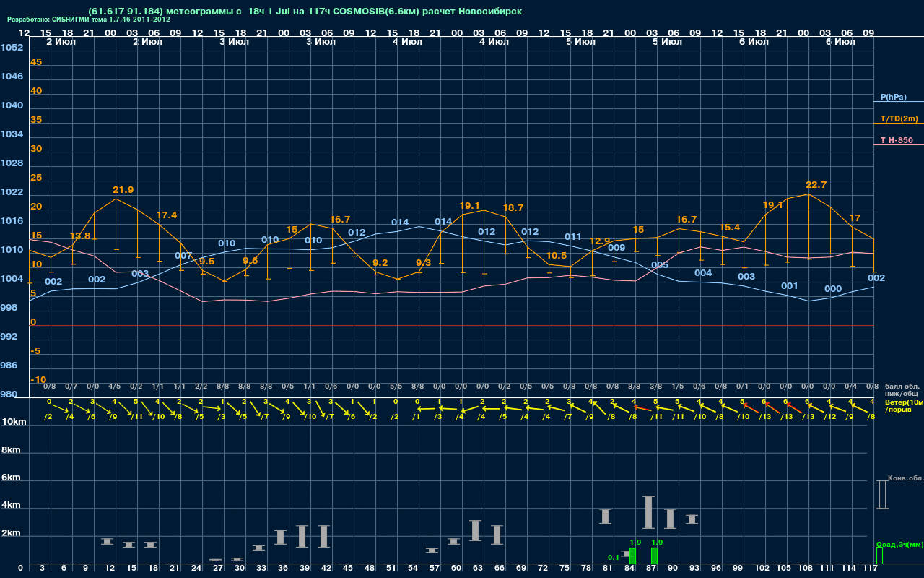The image size is (924, 578).
Task: Click the 18.7 temperature label
Action: click(513, 208)
